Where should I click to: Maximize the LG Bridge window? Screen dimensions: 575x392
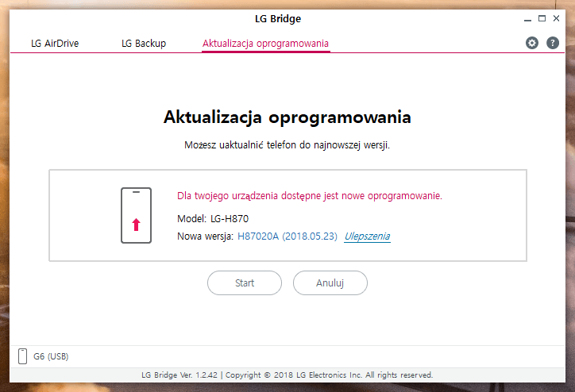point(542,18)
